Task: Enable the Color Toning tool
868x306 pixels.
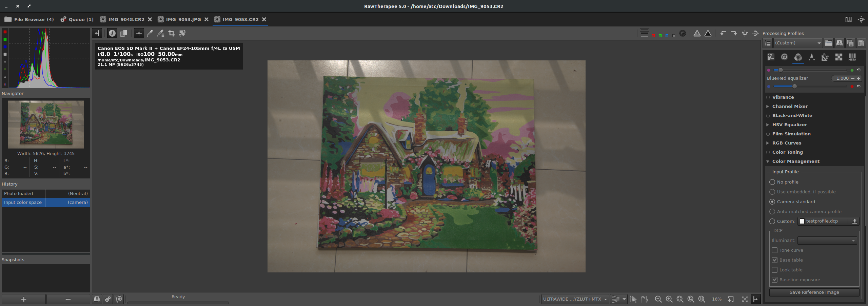Action: coord(768,152)
